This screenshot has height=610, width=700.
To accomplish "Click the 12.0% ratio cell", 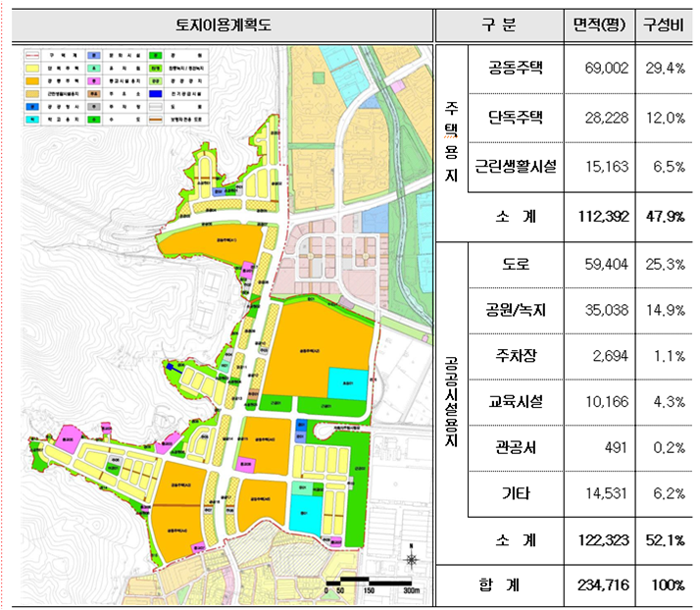I will (x=665, y=118).
